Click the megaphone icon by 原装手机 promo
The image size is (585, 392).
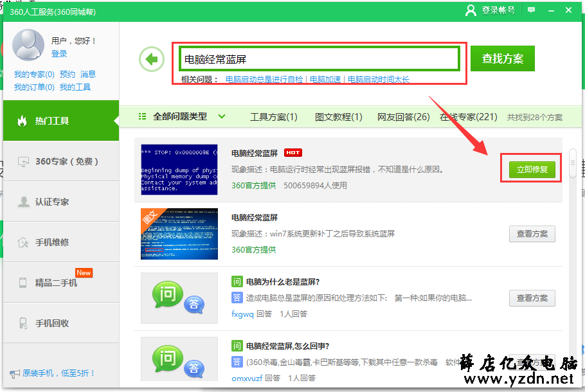point(15,373)
